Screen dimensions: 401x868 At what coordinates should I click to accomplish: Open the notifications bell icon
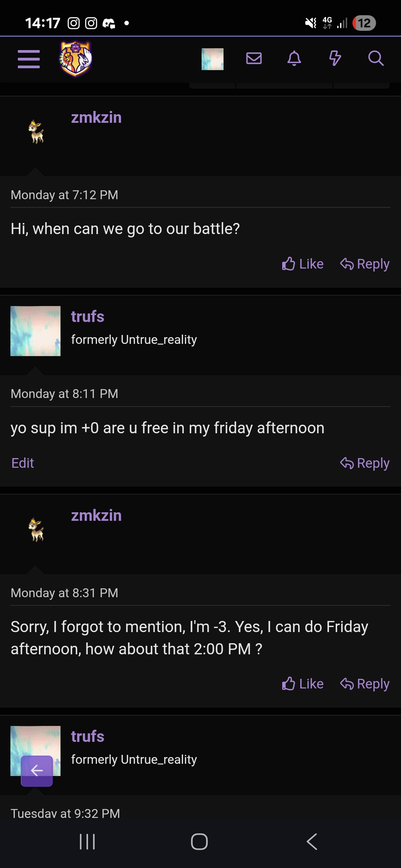click(x=294, y=58)
